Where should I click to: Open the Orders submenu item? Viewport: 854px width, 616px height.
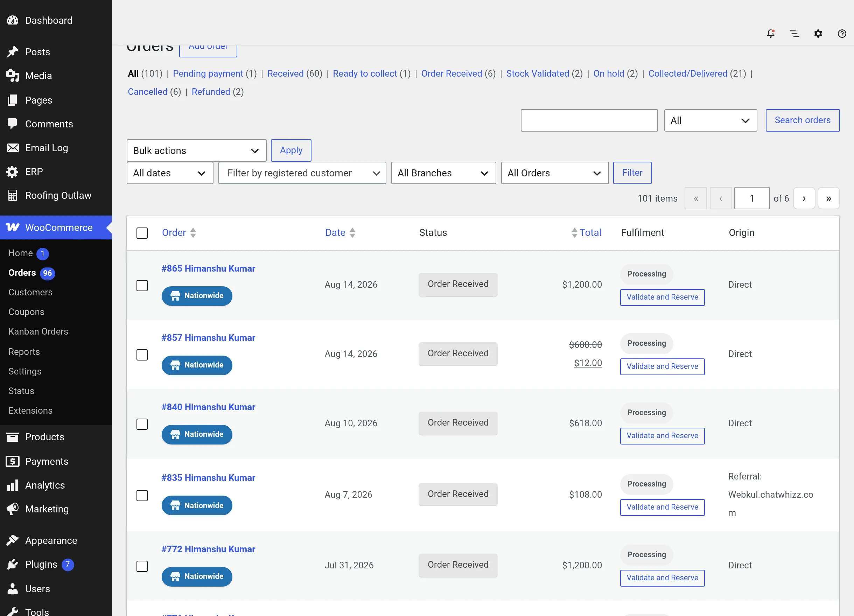(22, 273)
